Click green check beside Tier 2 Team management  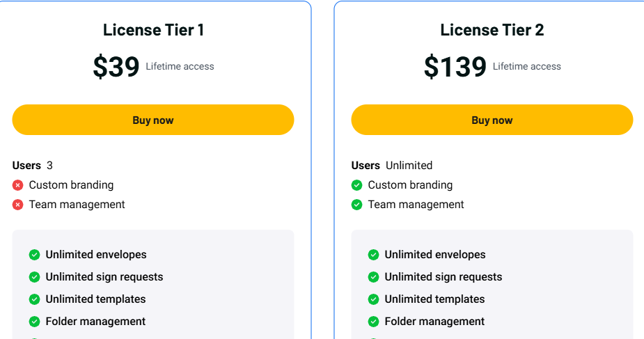pyautogui.click(x=357, y=205)
